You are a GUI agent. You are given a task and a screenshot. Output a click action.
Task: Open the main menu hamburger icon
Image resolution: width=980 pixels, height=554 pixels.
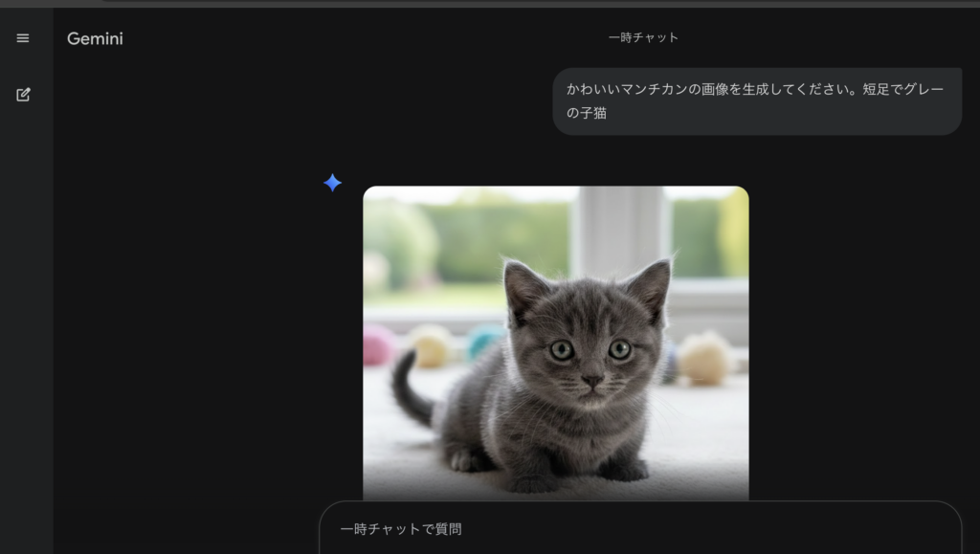pyautogui.click(x=23, y=38)
